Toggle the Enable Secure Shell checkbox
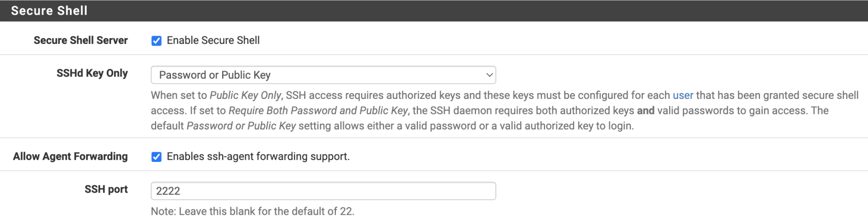Image resolution: width=868 pixels, height=223 pixels. click(x=156, y=41)
